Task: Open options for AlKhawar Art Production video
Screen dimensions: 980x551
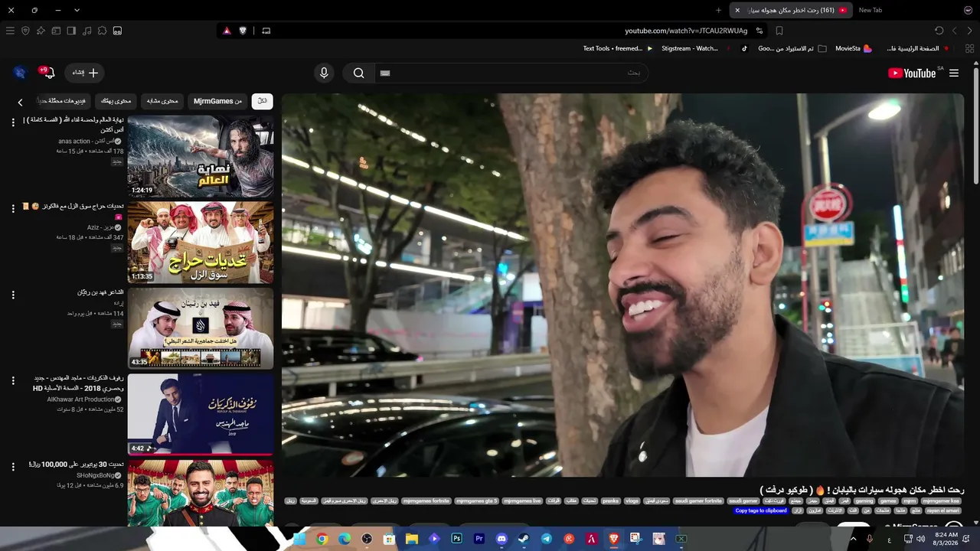Action: coord(13,380)
